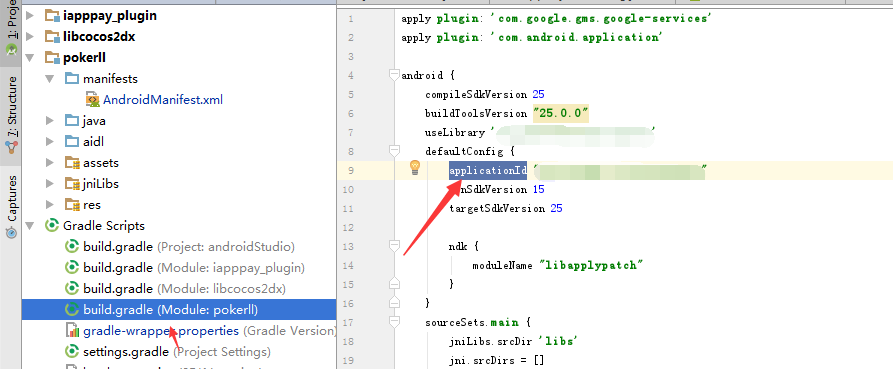Click the Gradle Scripts icon
Viewport: 893px width, 369px height.
coord(52,226)
